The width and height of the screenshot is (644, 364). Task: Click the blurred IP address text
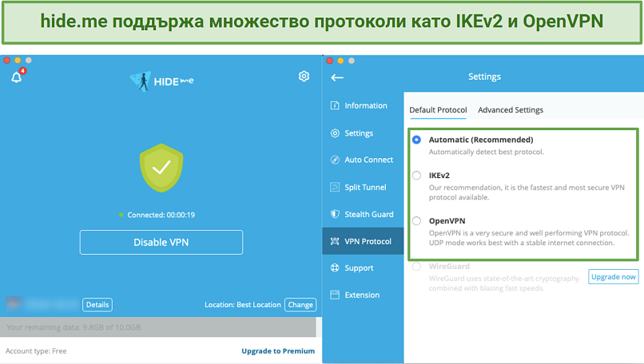52,304
